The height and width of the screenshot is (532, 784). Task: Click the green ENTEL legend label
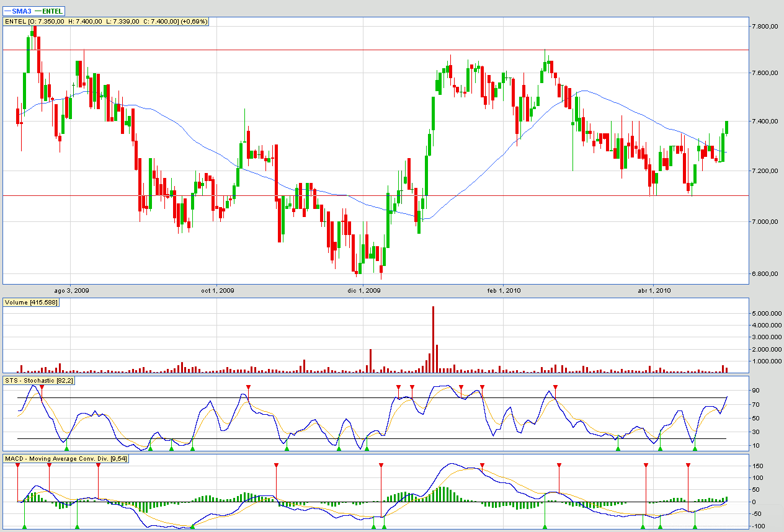(x=52, y=11)
